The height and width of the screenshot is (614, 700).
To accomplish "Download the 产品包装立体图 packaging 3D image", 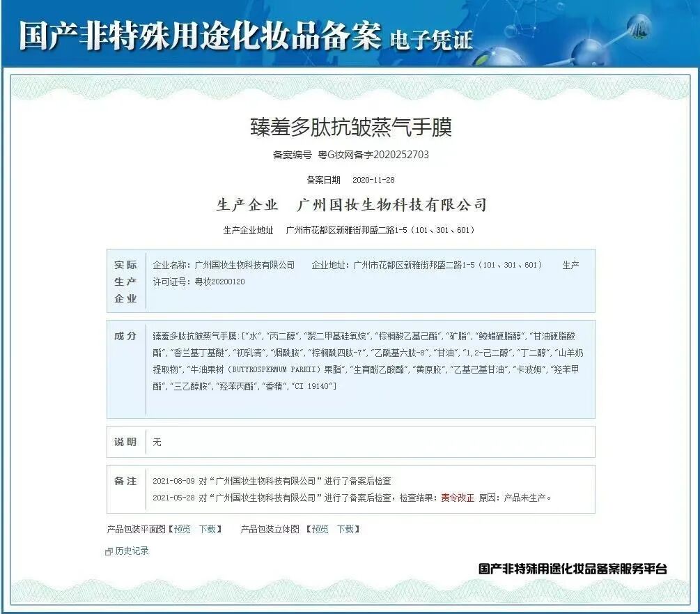I will [345, 530].
